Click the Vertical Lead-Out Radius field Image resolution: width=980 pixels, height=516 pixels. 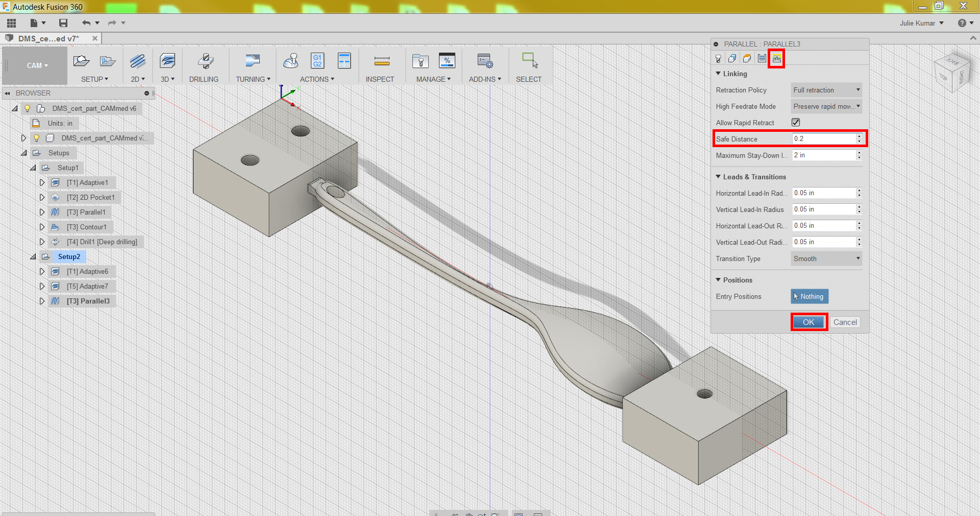(824, 242)
